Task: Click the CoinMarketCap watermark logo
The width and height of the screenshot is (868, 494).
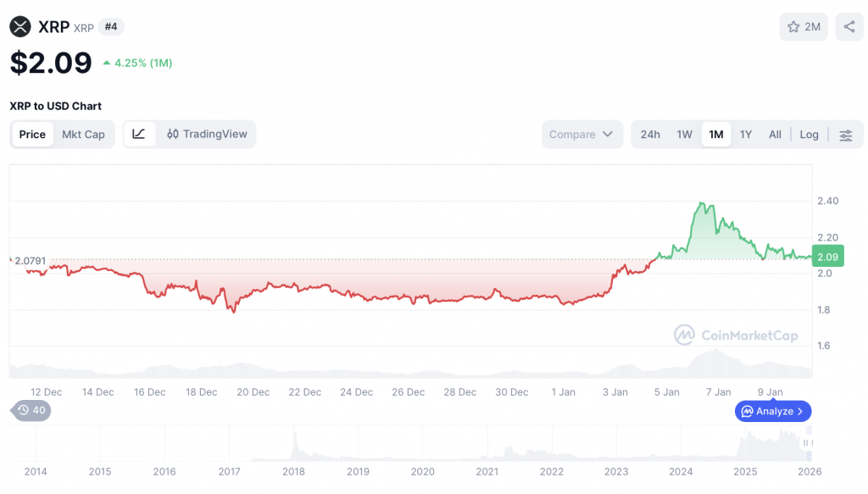Action: tap(684, 336)
